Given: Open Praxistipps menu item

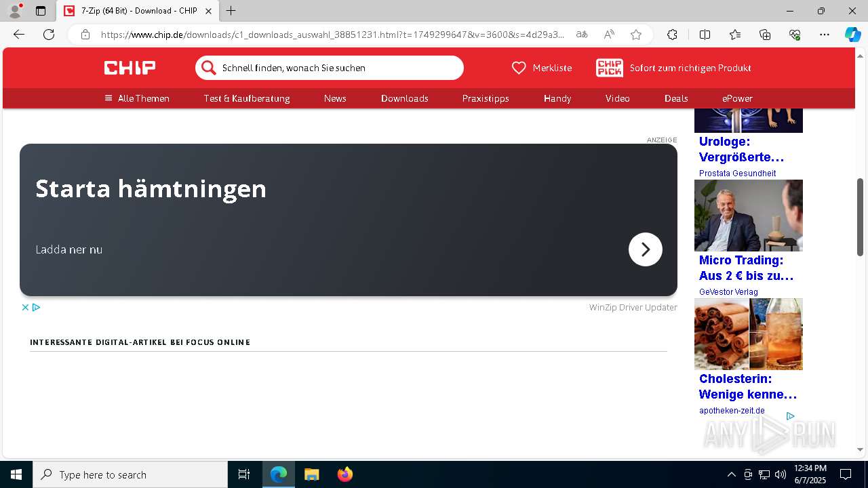Looking at the screenshot, I should click(486, 98).
